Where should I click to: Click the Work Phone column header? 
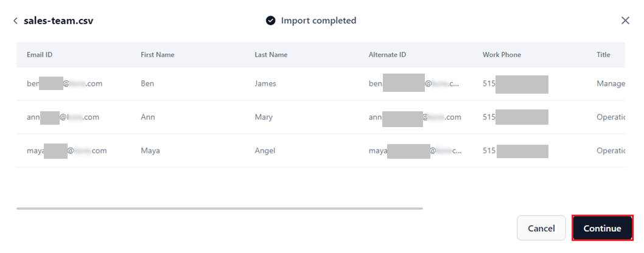coord(502,55)
